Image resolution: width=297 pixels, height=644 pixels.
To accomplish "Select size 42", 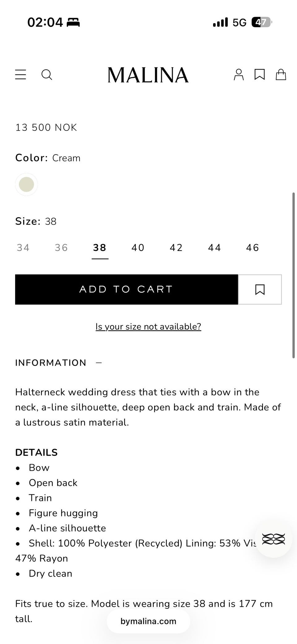I will coord(176,248).
